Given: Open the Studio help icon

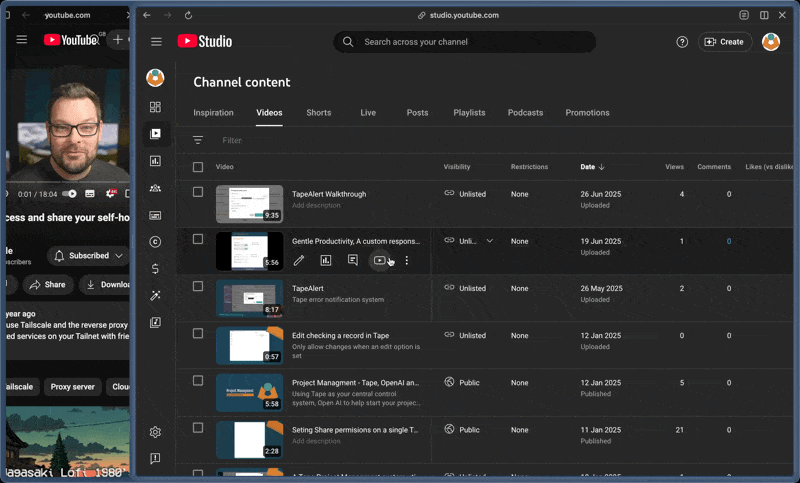Looking at the screenshot, I should [x=682, y=42].
